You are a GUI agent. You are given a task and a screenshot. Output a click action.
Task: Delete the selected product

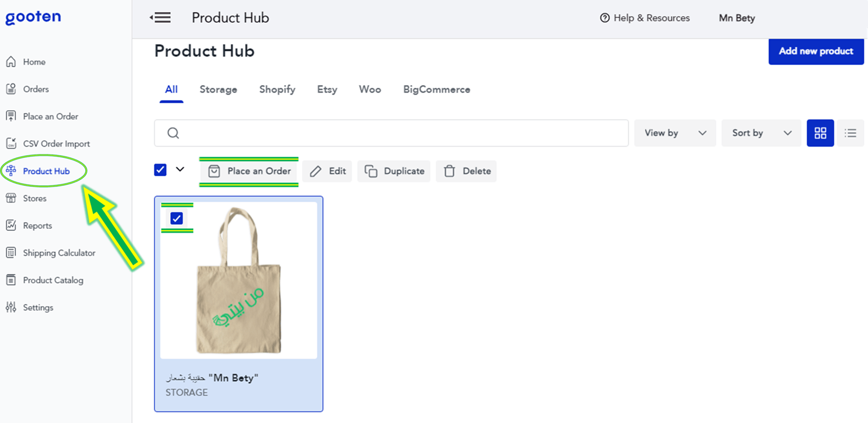point(467,171)
